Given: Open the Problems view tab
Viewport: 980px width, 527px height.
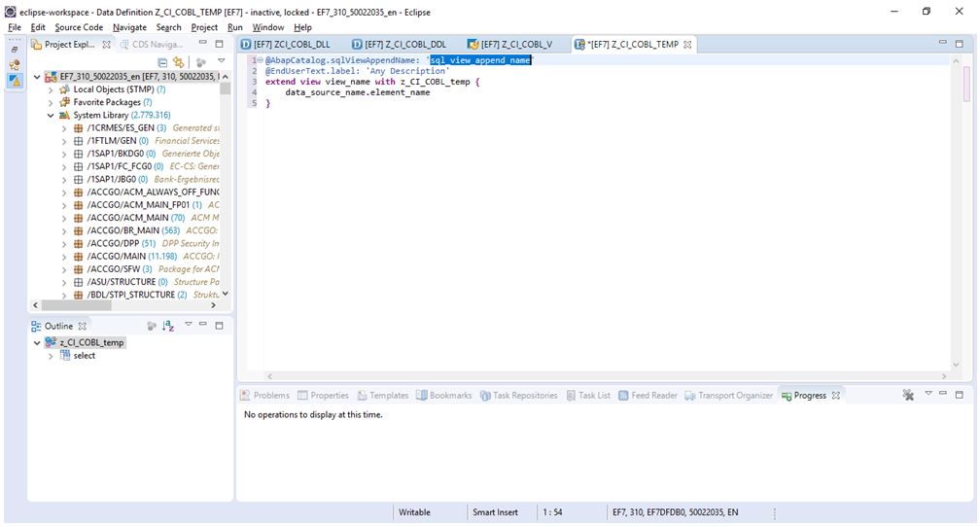Looking at the screenshot, I should click(x=265, y=396).
